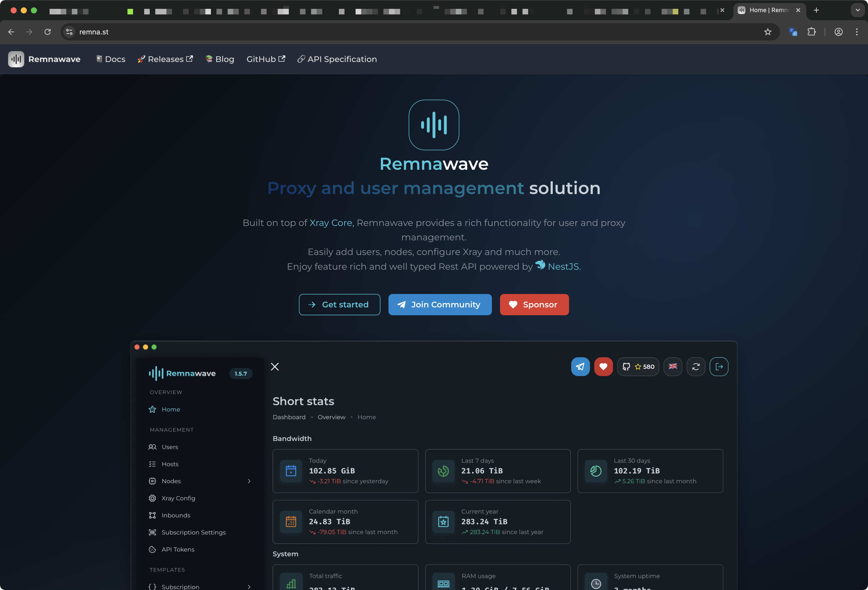Viewport: 868px width, 590px height.
Task: Click the dashboard sidebar close X
Action: (275, 367)
